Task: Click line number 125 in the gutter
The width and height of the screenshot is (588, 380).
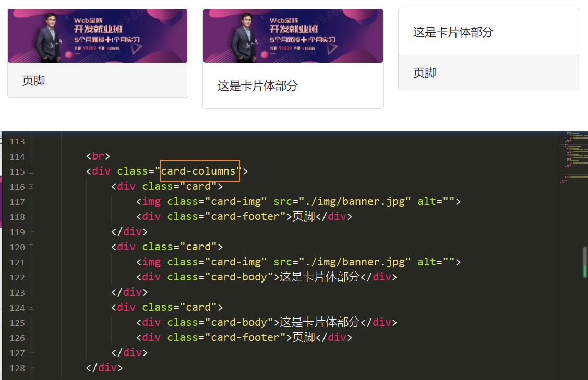Action: pos(17,323)
